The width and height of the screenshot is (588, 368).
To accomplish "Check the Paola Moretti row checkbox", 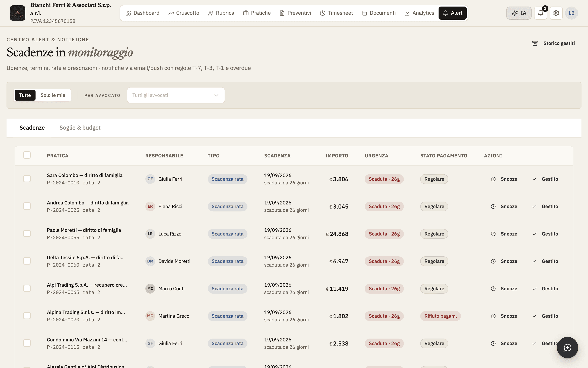I will tap(27, 234).
